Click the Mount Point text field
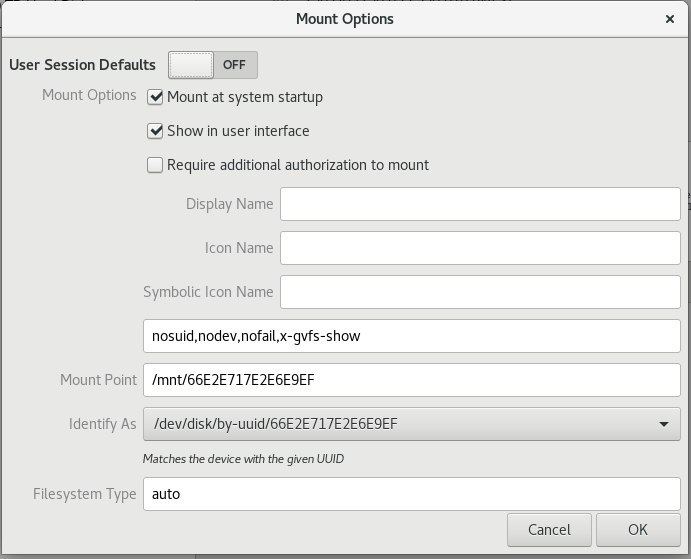This screenshot has width=691, height=559. (412, 380)
